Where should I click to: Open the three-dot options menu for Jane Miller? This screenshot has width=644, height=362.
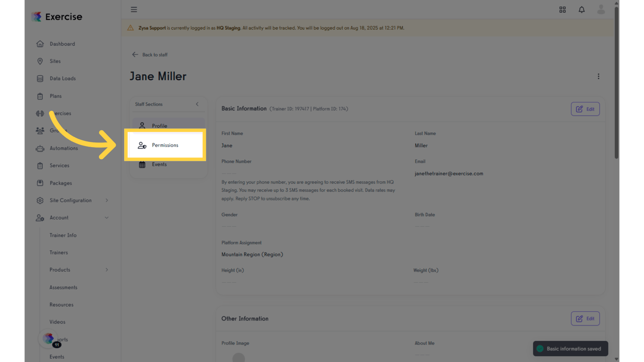(598, 76)
